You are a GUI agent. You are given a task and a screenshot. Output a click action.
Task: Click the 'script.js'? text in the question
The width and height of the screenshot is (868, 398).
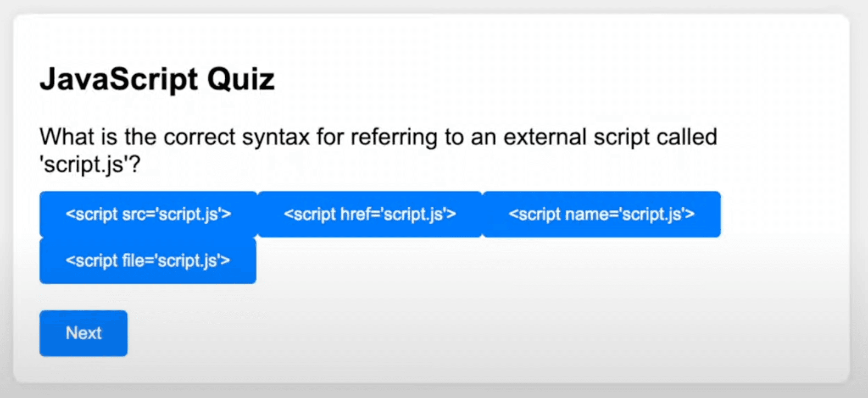coord(90,164)
